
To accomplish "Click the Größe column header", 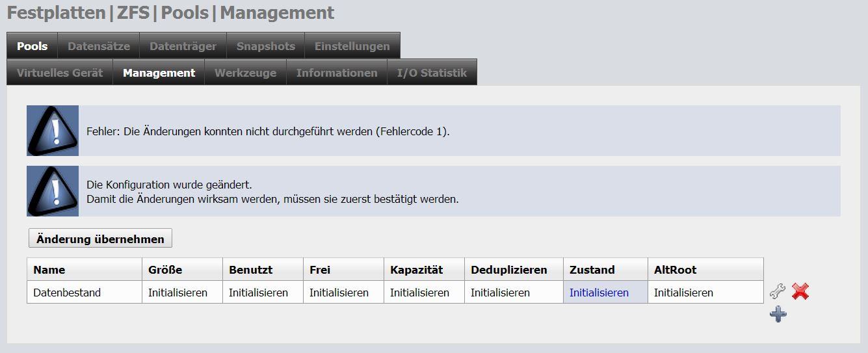I will pyautogui.click(x=181, y=270).
